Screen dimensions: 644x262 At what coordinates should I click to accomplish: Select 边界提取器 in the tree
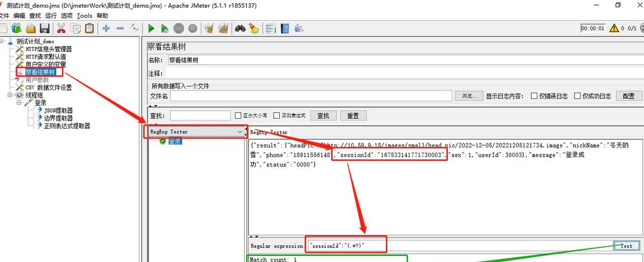point(58,118)
